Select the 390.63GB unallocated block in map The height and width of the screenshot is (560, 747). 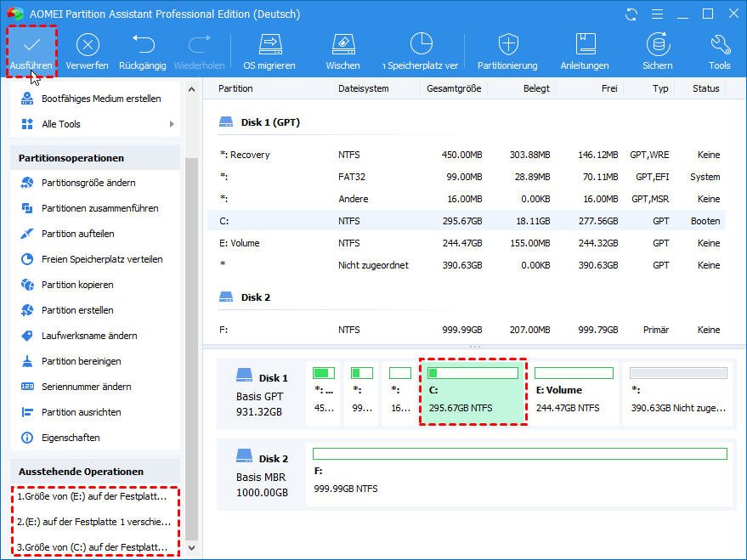[x=678, y=392]
